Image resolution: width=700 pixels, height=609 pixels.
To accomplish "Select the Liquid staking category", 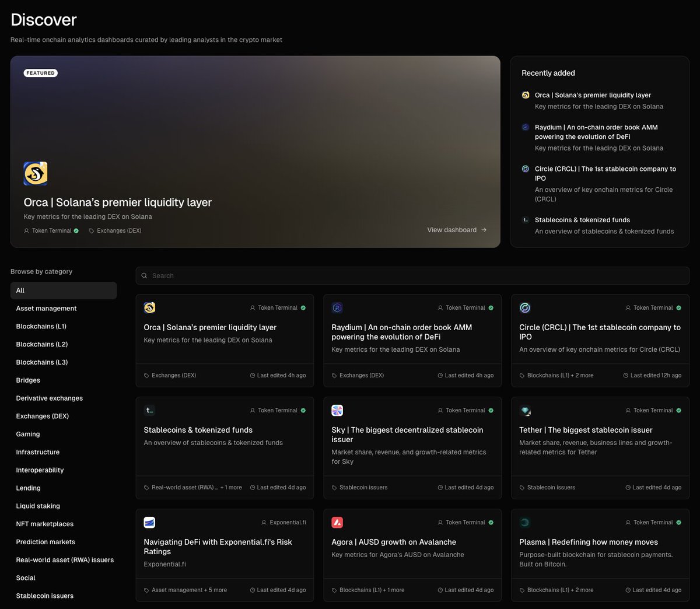I will pyautogui.click(x=64, y=506).
